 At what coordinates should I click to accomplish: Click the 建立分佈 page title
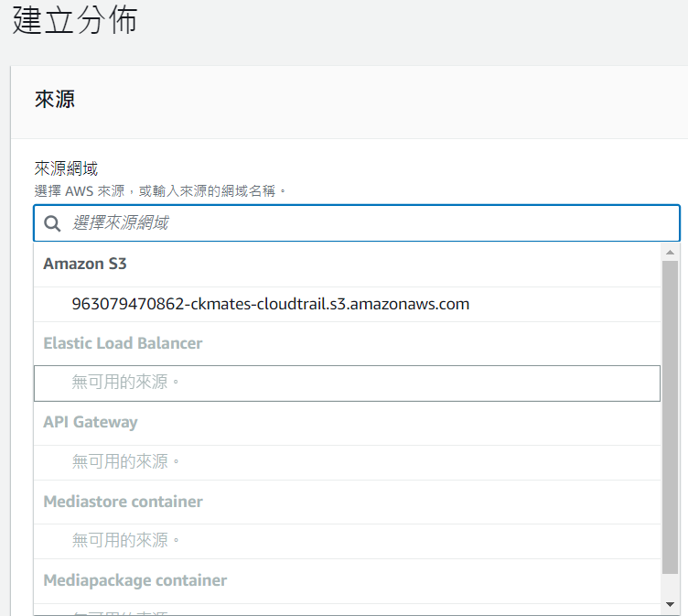(75, 21)
